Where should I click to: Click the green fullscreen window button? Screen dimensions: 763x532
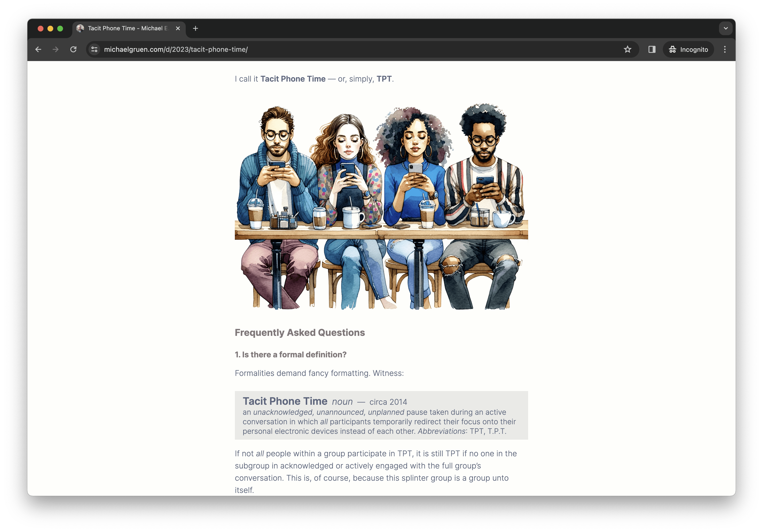[60, 29]
